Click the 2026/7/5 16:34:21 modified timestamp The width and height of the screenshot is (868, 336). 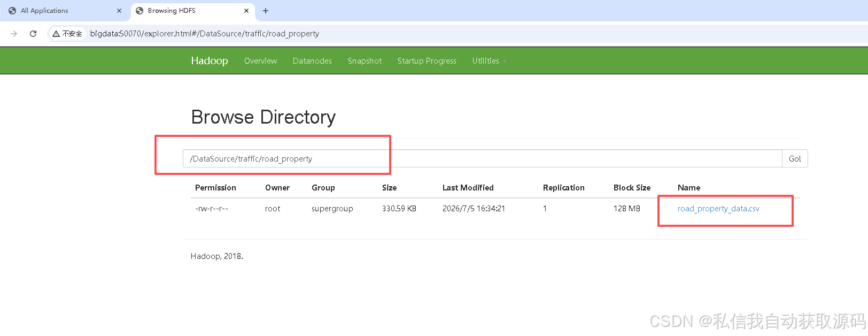click(x=474, y=209)
